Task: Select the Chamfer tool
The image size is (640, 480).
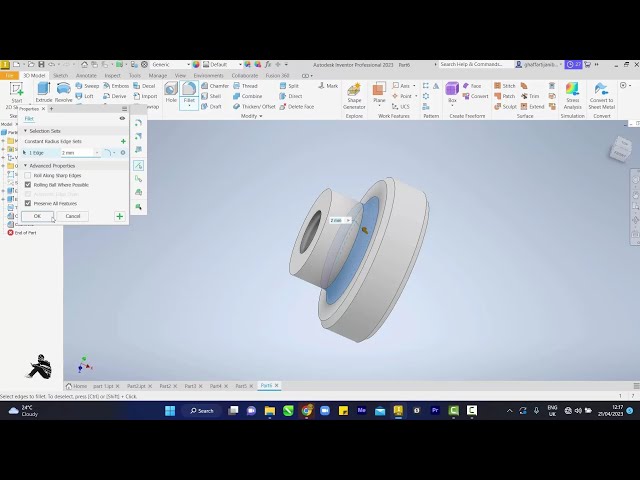Action: tap(215, 86)
